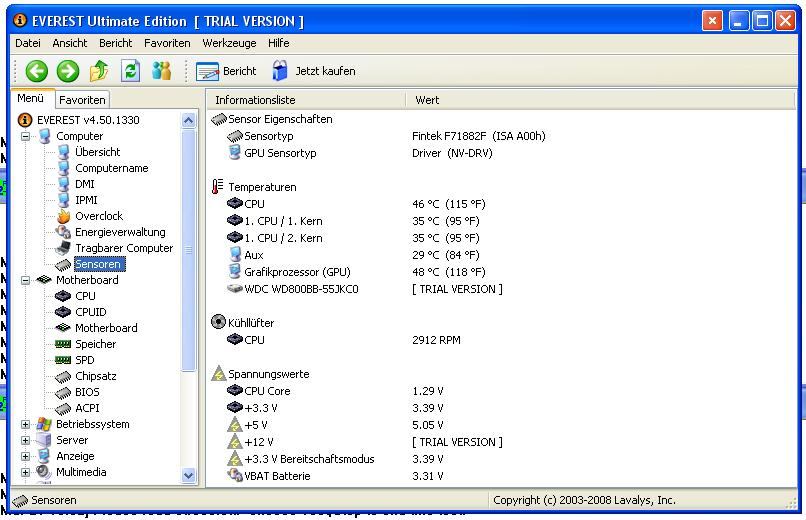Switch to the Menü tab

pos(30,98)
